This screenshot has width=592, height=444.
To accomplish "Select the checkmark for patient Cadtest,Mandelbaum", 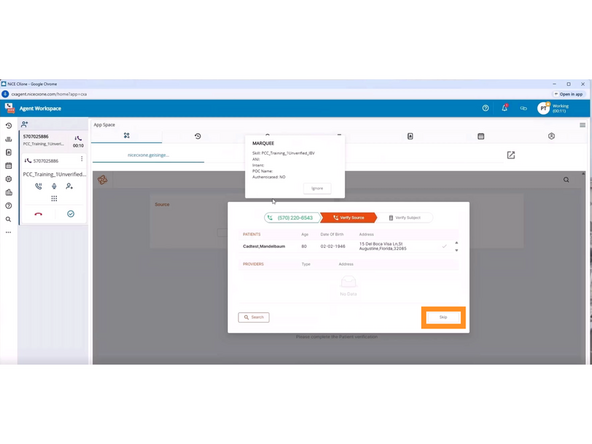I will tap(444, 246).
